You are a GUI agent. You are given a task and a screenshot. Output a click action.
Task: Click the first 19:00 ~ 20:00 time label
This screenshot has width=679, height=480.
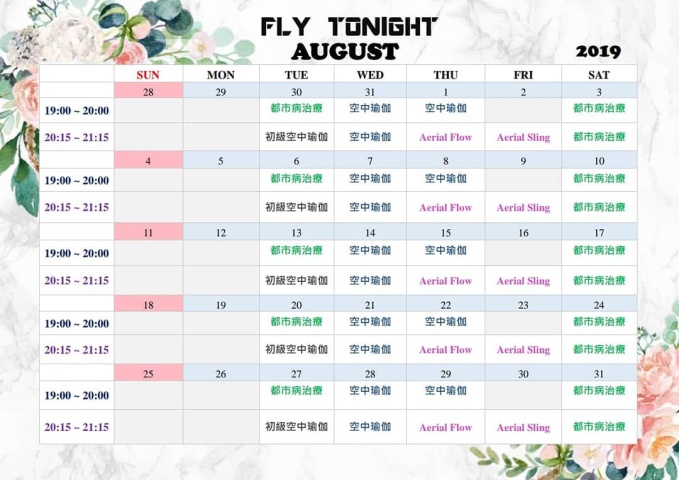77,110
